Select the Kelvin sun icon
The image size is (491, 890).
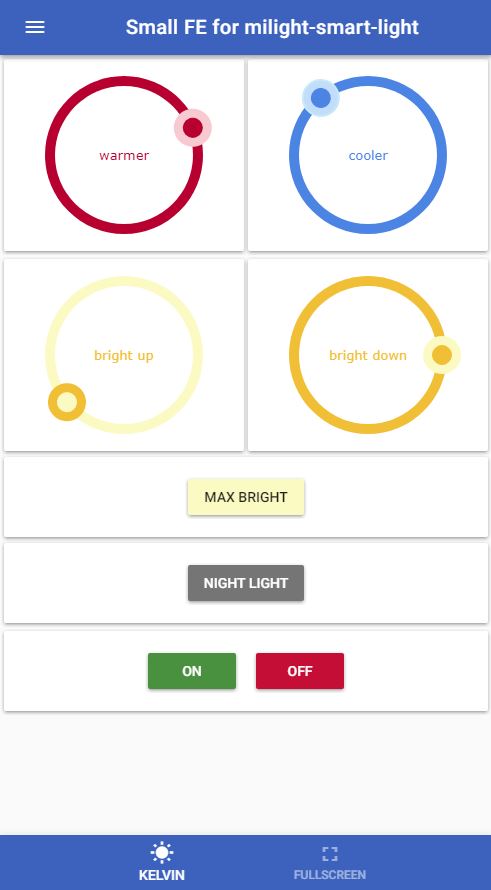tap(162, 853)
